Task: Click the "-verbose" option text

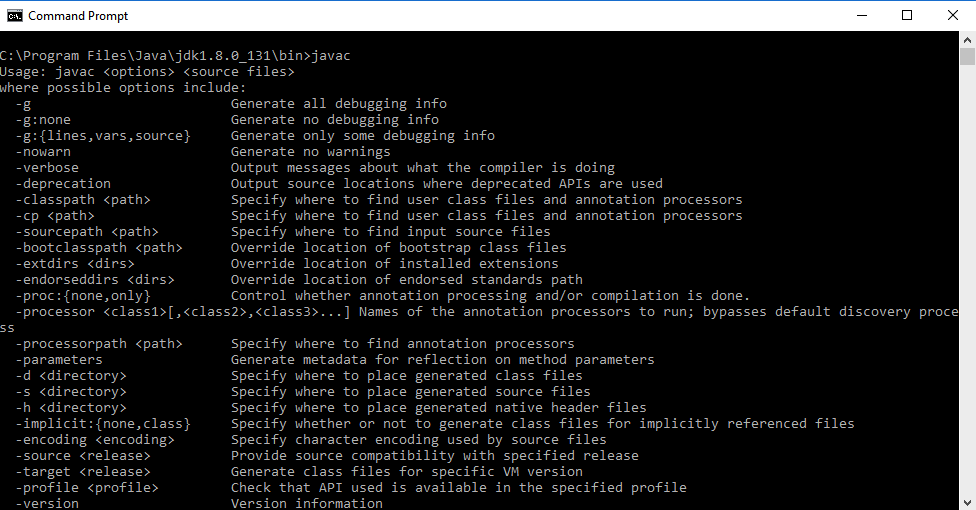Action: point(47,168)
